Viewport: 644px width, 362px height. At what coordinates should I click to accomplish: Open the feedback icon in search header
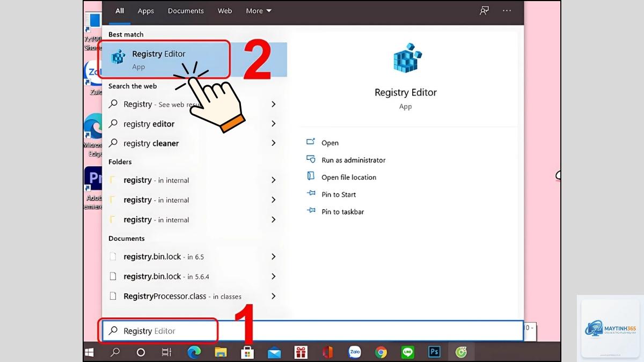click(x=484, y=11)
